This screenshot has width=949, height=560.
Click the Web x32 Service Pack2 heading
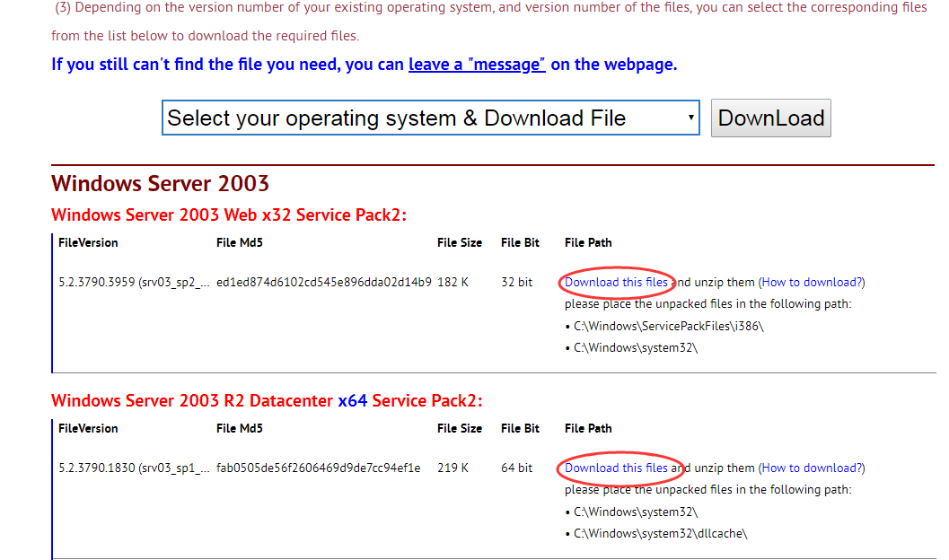pos(229,215)
